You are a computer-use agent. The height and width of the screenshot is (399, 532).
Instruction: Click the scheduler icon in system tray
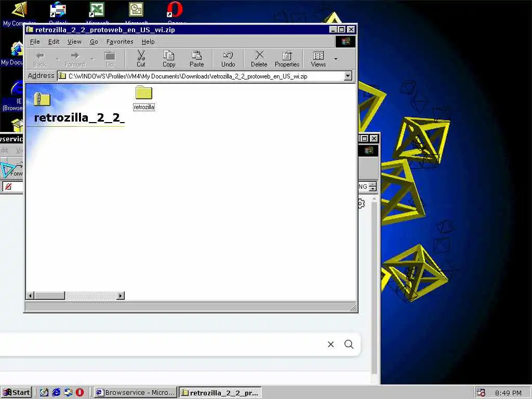481,393
